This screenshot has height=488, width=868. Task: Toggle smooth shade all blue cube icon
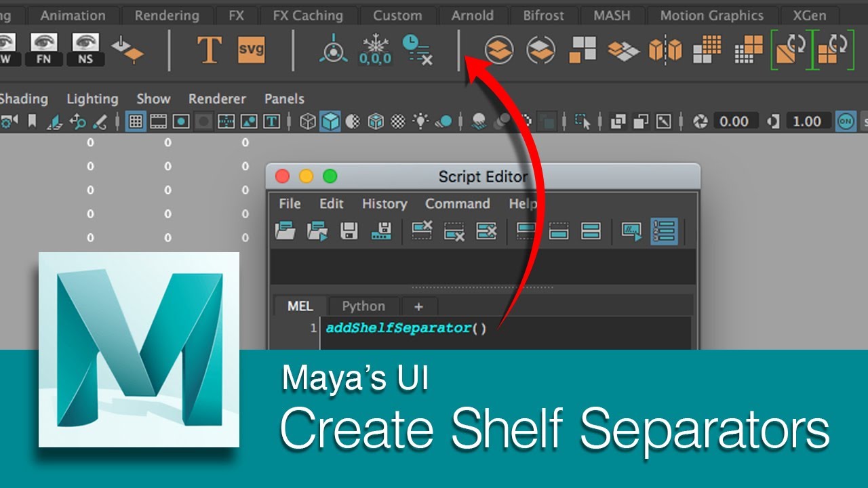pos(330,121)
